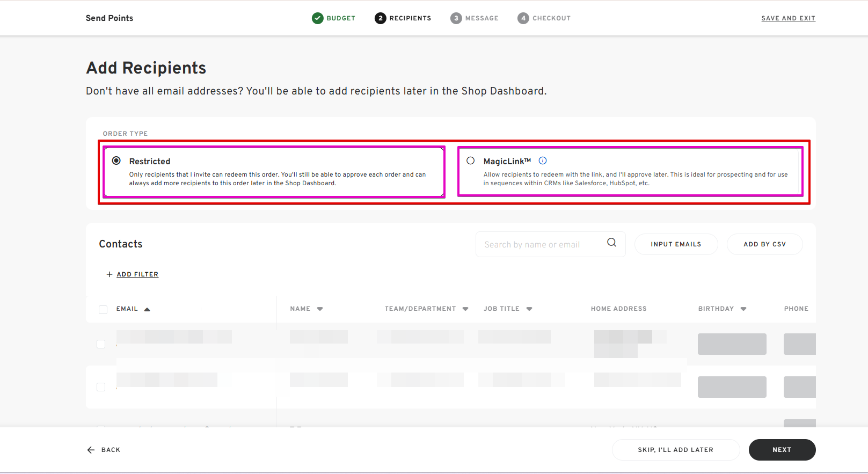The width and height of the screenshot is (868, 474).
Task: Click the second row Birthday field
Action: coord(732,387)
